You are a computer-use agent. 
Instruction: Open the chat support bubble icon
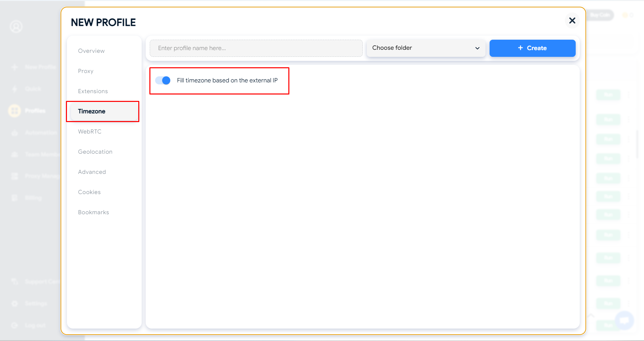624,320
